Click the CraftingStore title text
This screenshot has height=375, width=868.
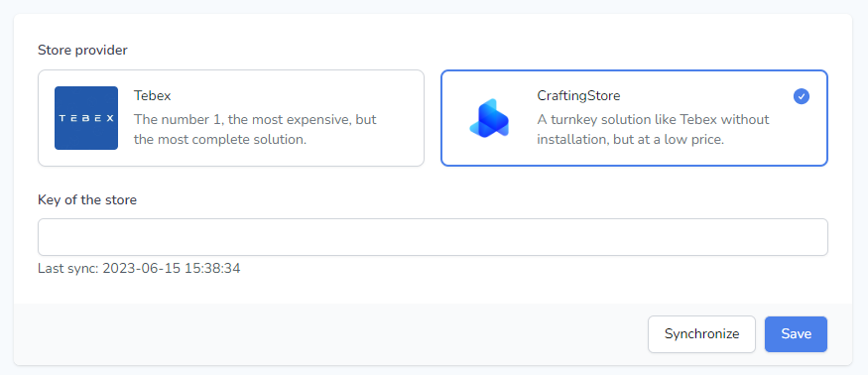coord(578,96)
